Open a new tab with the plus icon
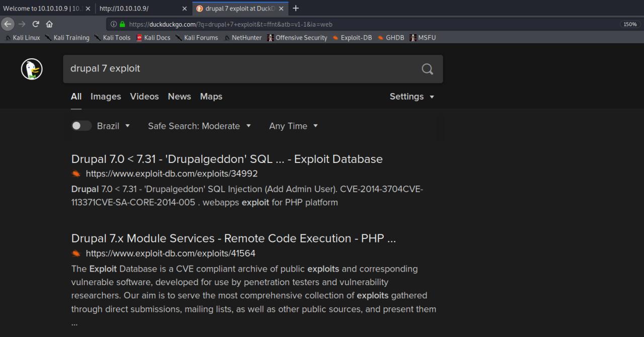This screenshot has height=337, width=644. pyautogui.click(x=296, y=8)
